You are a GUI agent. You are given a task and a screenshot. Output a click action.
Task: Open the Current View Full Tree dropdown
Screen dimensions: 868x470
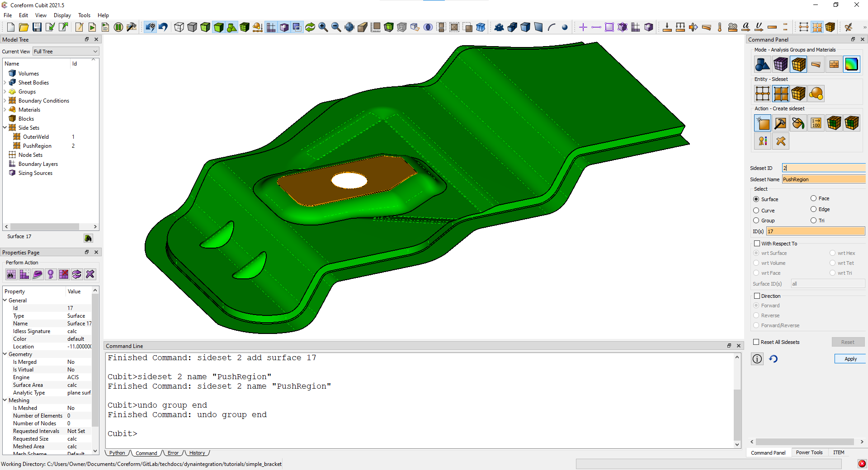(x=66, y=52)
